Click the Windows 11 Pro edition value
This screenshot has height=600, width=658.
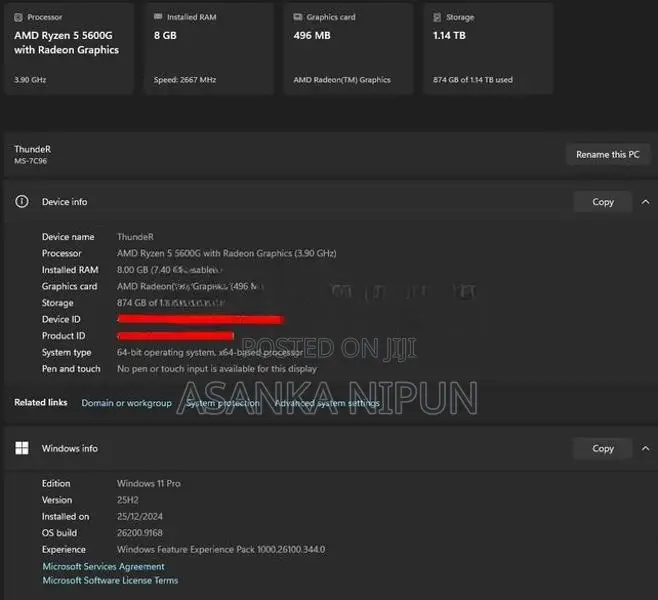tap(149, 483)
